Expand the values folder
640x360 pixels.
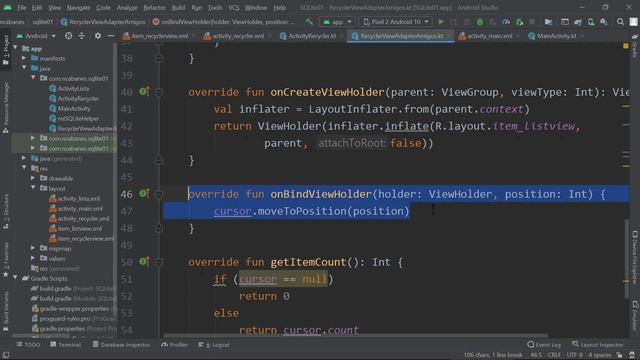point(33,258)
